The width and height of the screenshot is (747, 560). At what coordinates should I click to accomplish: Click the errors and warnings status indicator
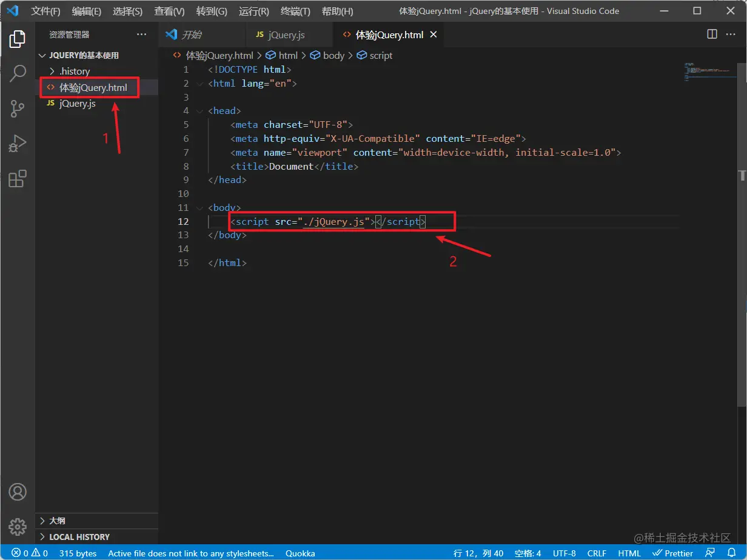tap(30, 553)
